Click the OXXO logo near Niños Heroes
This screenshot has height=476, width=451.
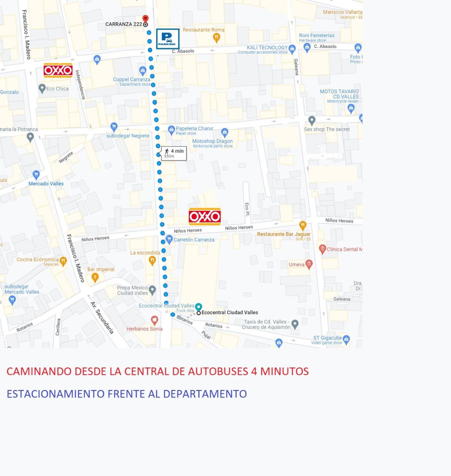205,217
